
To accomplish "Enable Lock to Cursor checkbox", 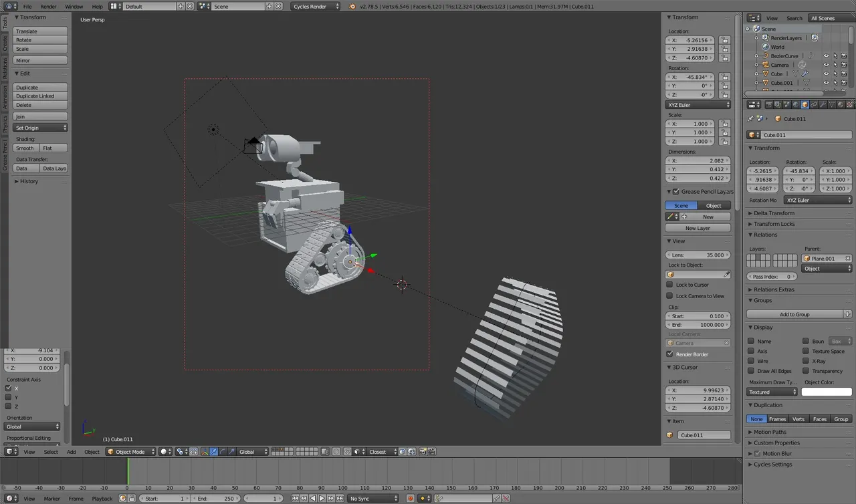I will 670,285.
